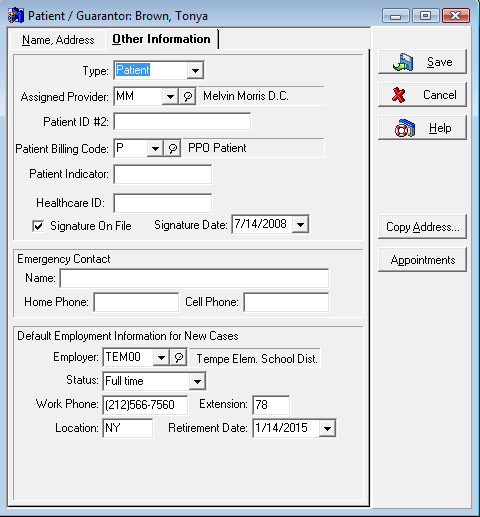Open the Appointments button
The image size is (480, 517).
[x=422, y=260]
